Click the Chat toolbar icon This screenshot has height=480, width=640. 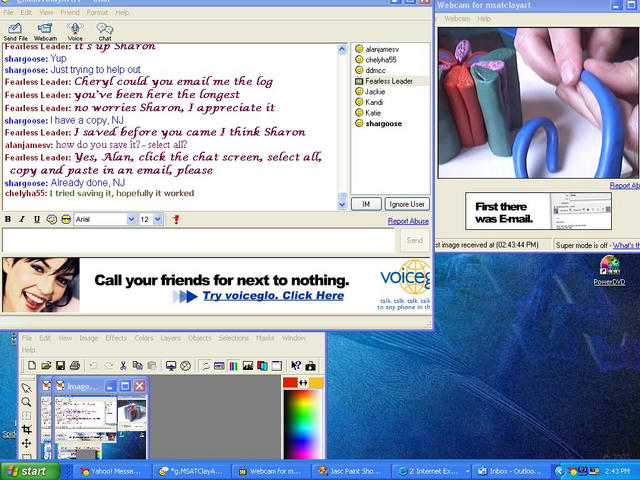coord(105,32)
